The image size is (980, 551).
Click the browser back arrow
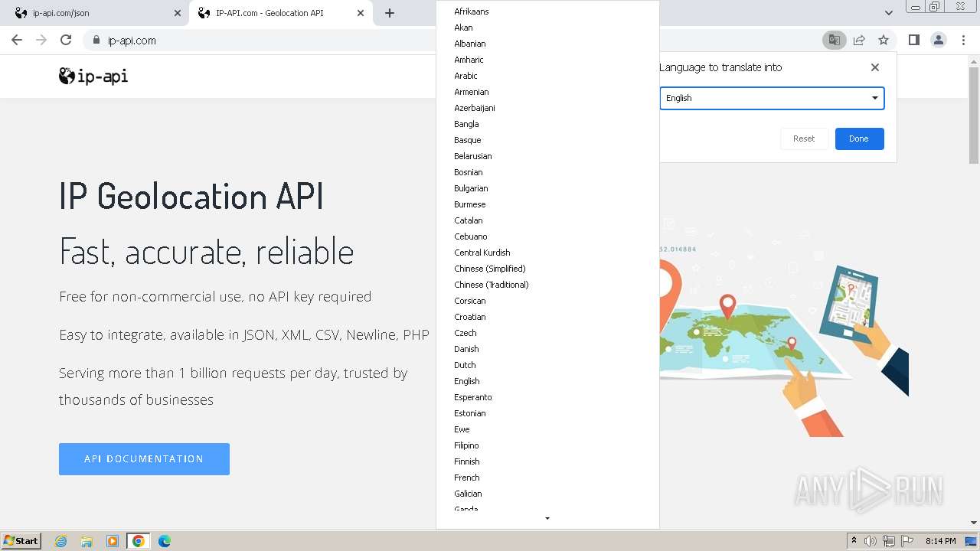(17, 41)
